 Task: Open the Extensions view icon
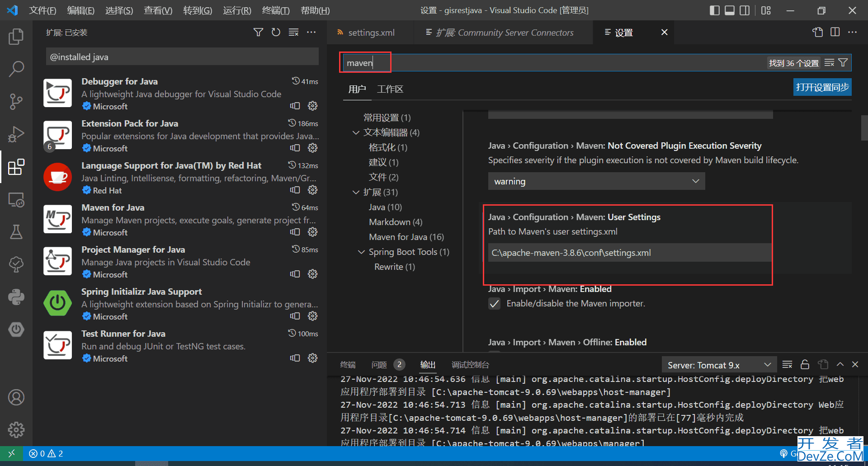pyautogui.click(x=16, y=167)
